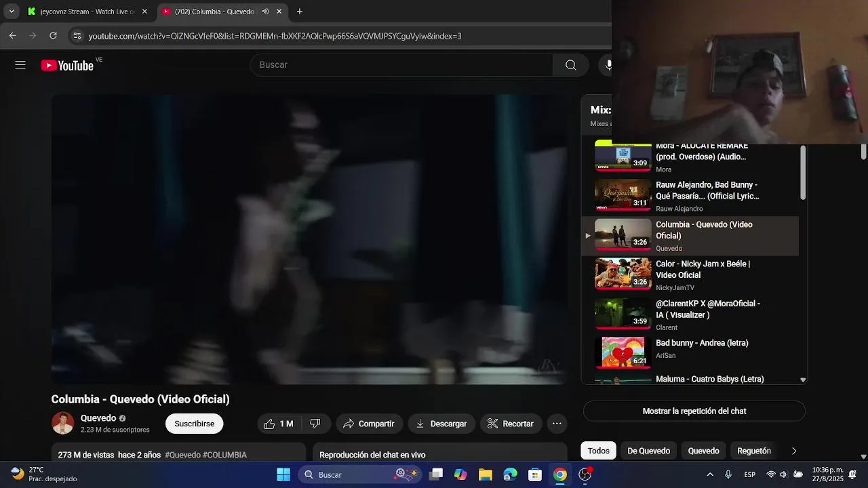Click Mostrar la repetición del chat
868x488 pixels.
(x=694, y=411)
